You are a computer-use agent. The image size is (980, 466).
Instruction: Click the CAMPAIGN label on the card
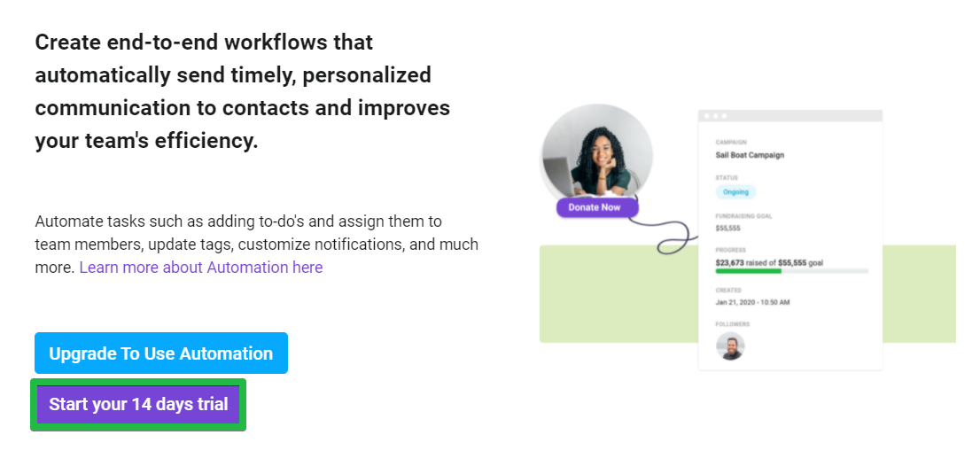(x=731, y=143)
